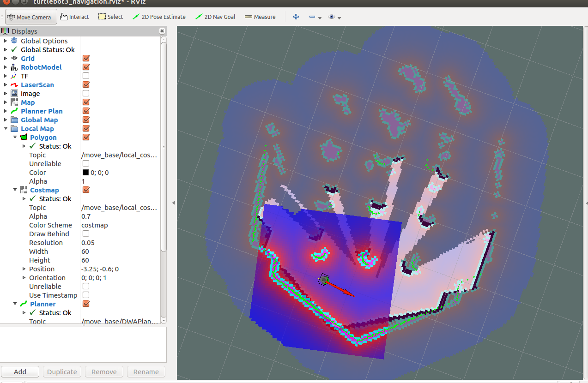Viewport: 588px width, 383px height.
Task: Pick the 2D Pose Estimate tool
Action: click(x=159, y=17)
